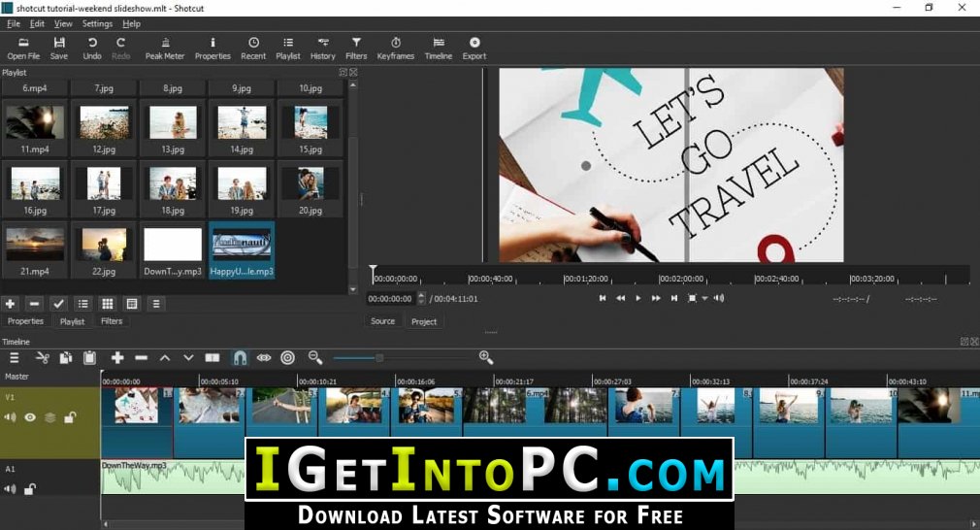Toggle ripple all tracks target icon

(x=287, y=358)
